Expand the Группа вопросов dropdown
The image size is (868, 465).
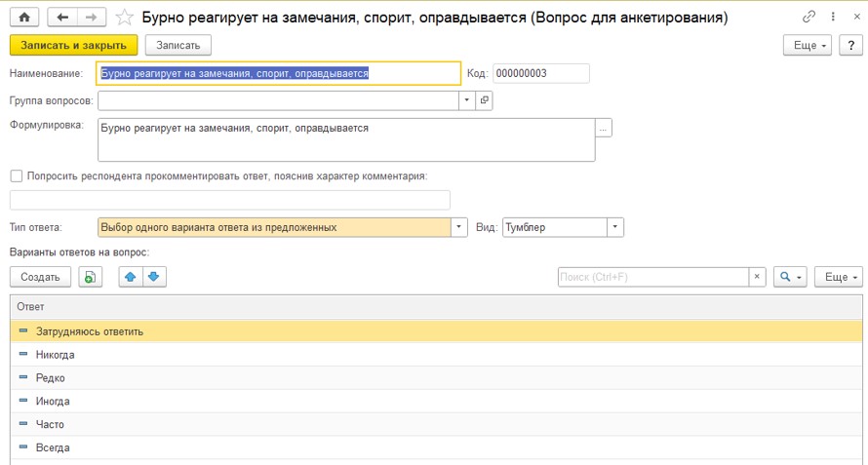pos(466,100)
